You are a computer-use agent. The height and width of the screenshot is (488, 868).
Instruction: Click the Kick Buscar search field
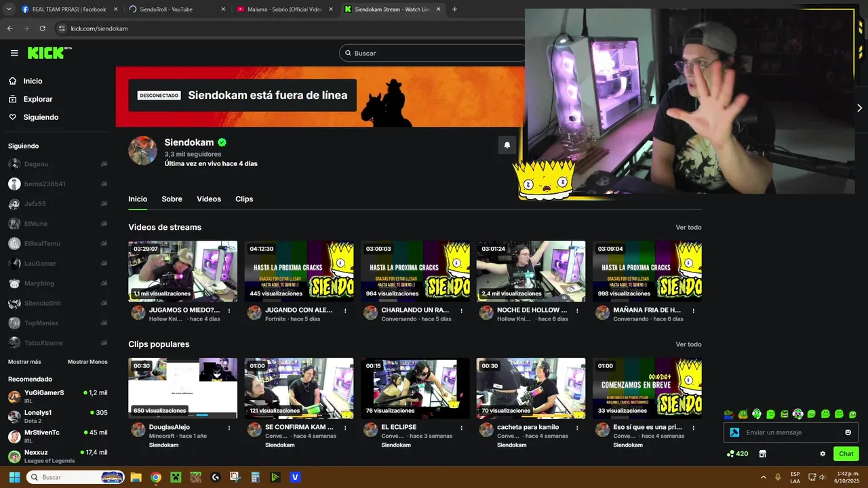434,53
